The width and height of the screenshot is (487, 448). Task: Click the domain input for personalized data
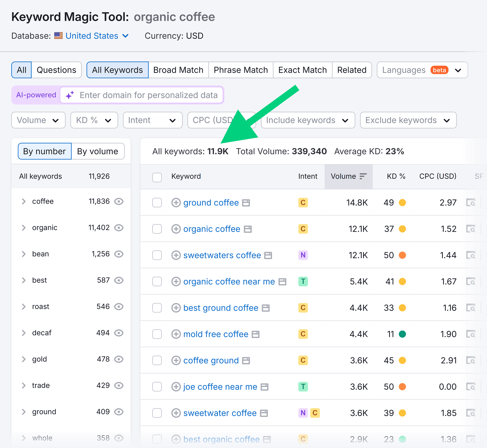[142, 95]
